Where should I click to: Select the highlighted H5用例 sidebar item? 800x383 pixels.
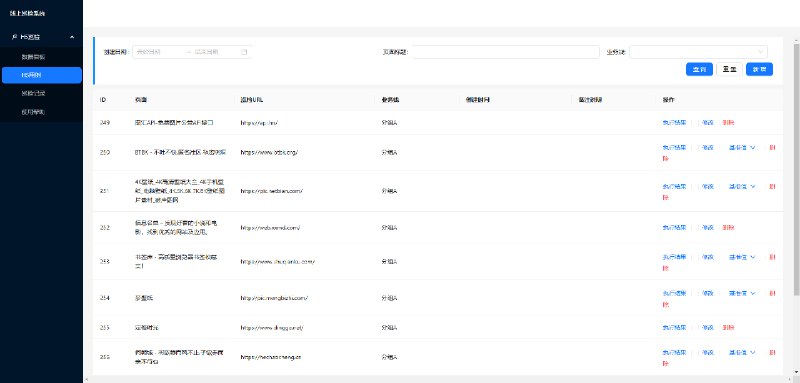coord(42,75)
